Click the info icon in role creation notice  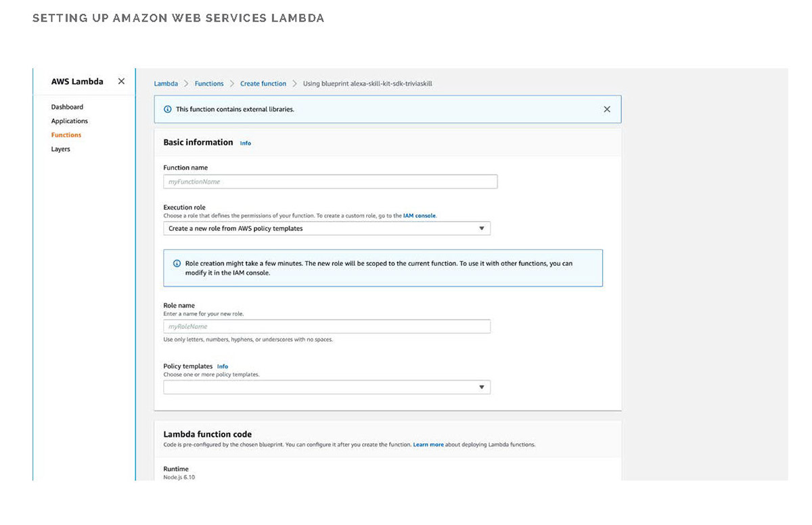(177, 263)
